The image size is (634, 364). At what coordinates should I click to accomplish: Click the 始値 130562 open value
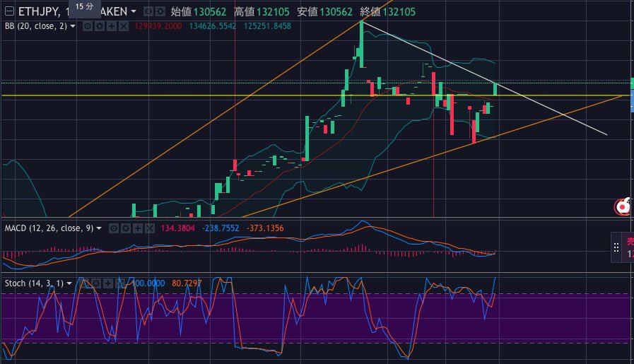point(198,12)
